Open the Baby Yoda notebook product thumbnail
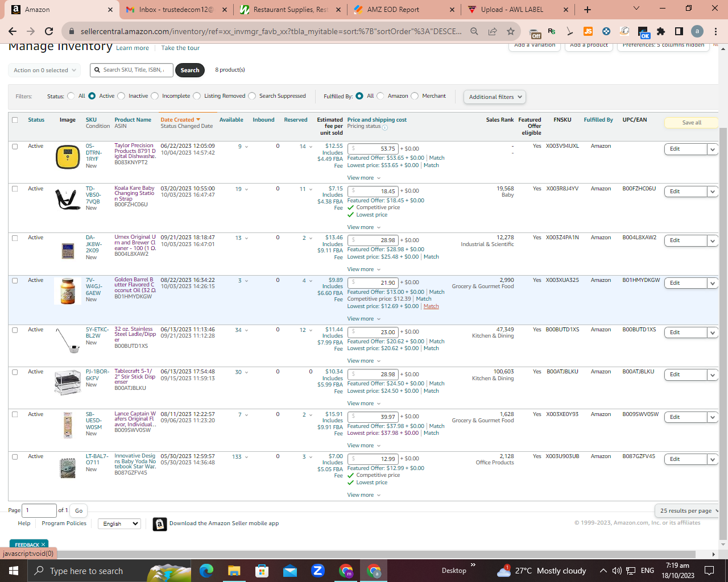Viewport: 728px width, 582px height. click(x=68, y=468)
